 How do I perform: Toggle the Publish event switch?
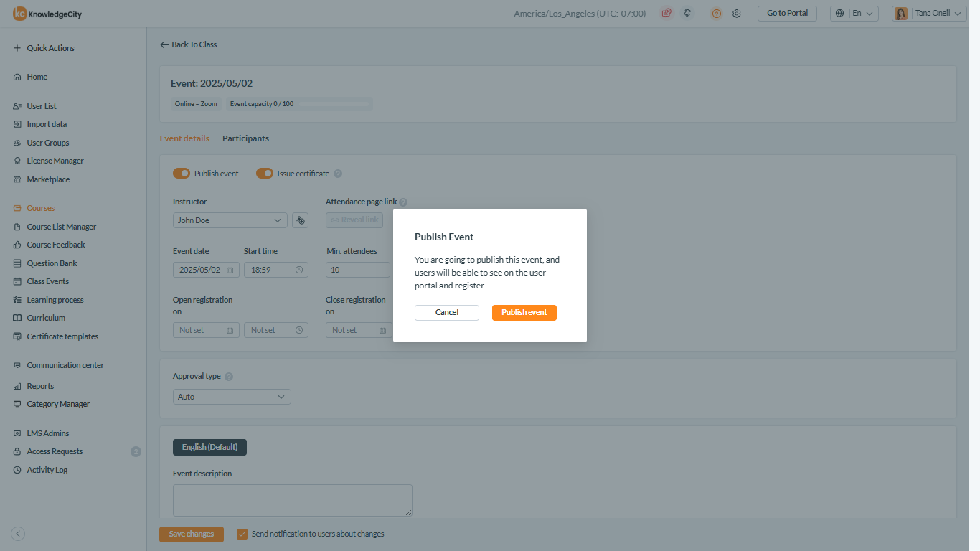[x=182, y=174]
